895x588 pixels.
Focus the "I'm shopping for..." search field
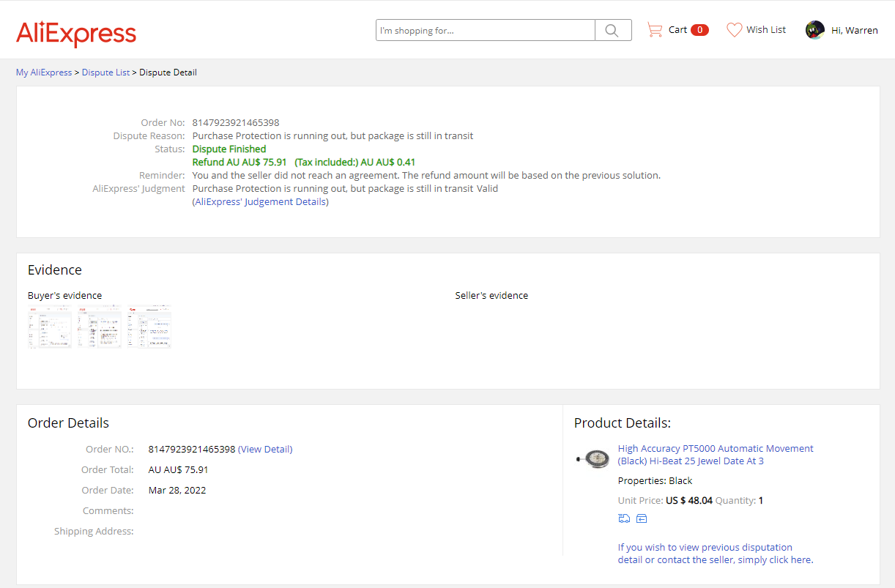(x=485, y=30)
